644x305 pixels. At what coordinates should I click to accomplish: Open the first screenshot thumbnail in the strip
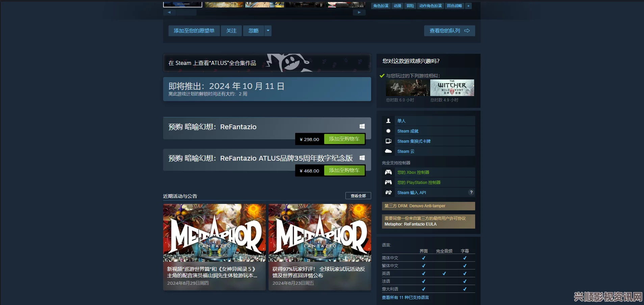(183, 4)
